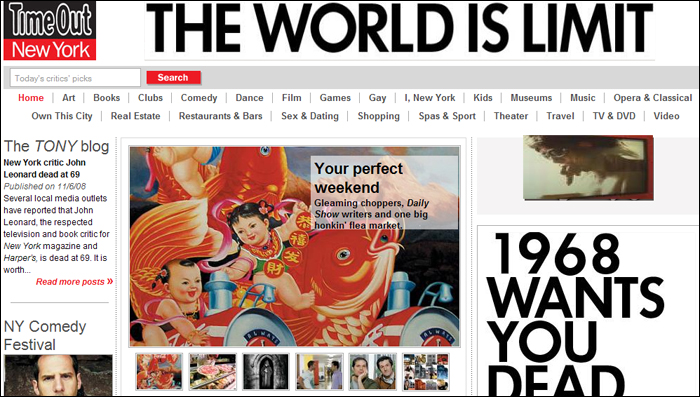Select Games in the navigation

(x=335, y=98)
